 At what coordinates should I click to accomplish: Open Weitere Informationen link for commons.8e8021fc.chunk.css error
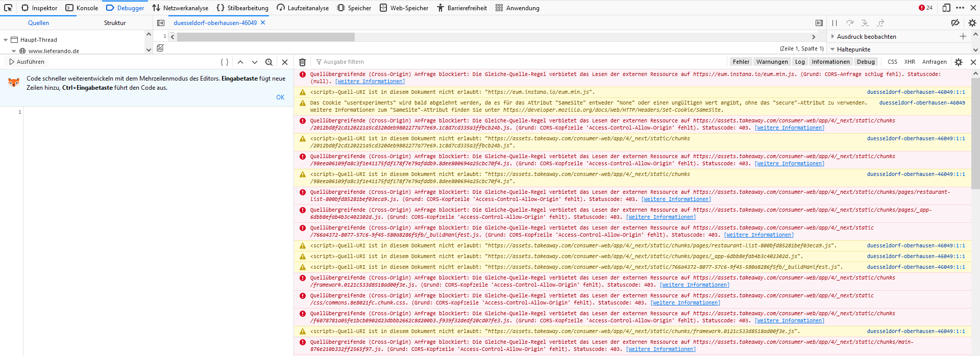click(685, 303)
